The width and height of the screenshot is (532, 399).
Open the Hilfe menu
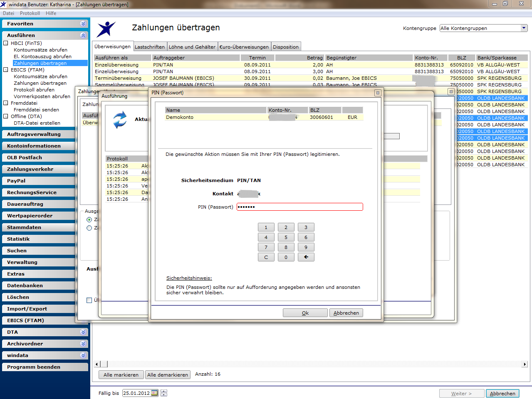(x=51, y=13)
